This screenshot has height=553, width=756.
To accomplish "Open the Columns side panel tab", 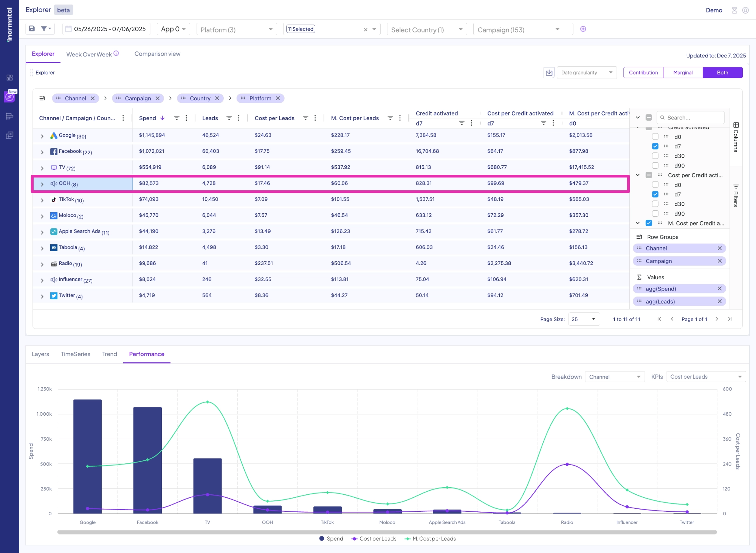I will pyautogui.click(x=736, y=137).
